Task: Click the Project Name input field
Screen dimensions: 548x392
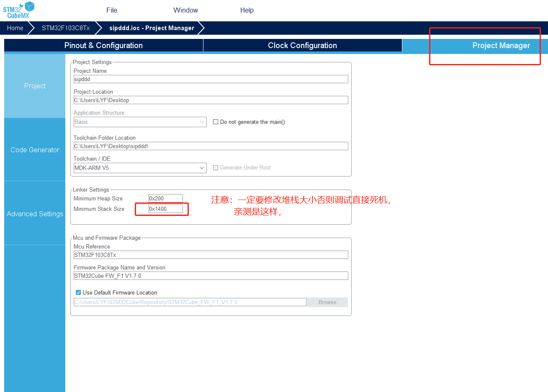Action: coord(211,79)
